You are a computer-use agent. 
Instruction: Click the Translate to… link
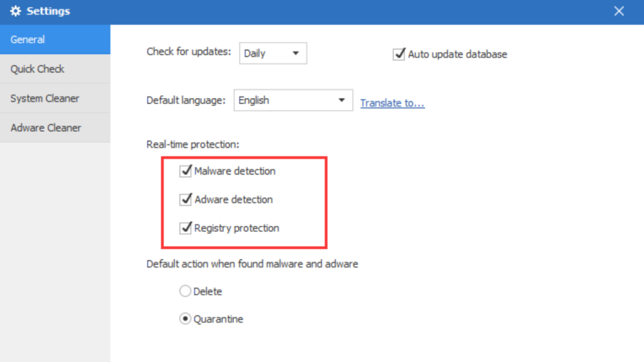coord(392,103)
